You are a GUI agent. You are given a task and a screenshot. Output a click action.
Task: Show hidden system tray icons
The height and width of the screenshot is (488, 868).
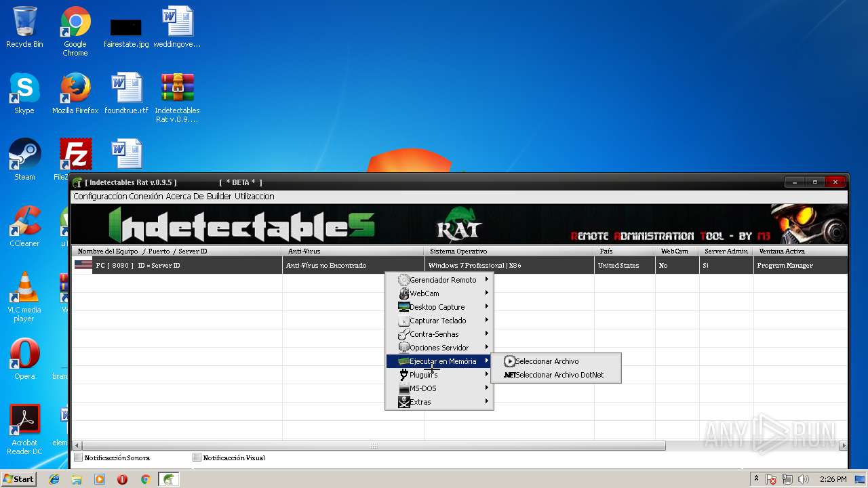pos(756,479)
